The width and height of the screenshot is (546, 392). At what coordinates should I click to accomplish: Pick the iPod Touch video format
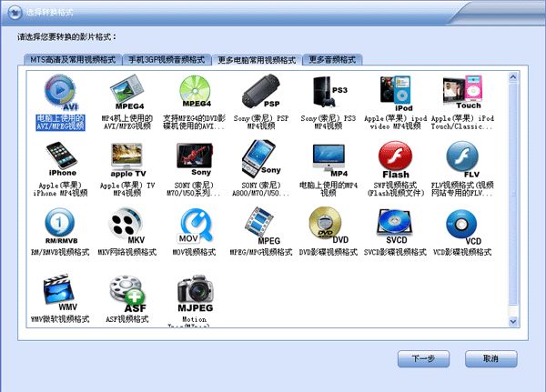click(x=460, y=93)
